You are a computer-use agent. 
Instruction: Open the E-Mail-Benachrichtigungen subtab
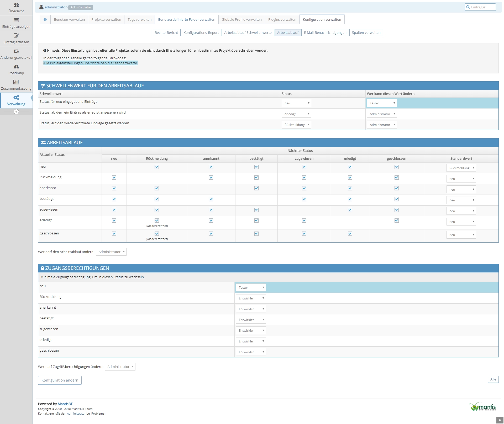point(325,33)
